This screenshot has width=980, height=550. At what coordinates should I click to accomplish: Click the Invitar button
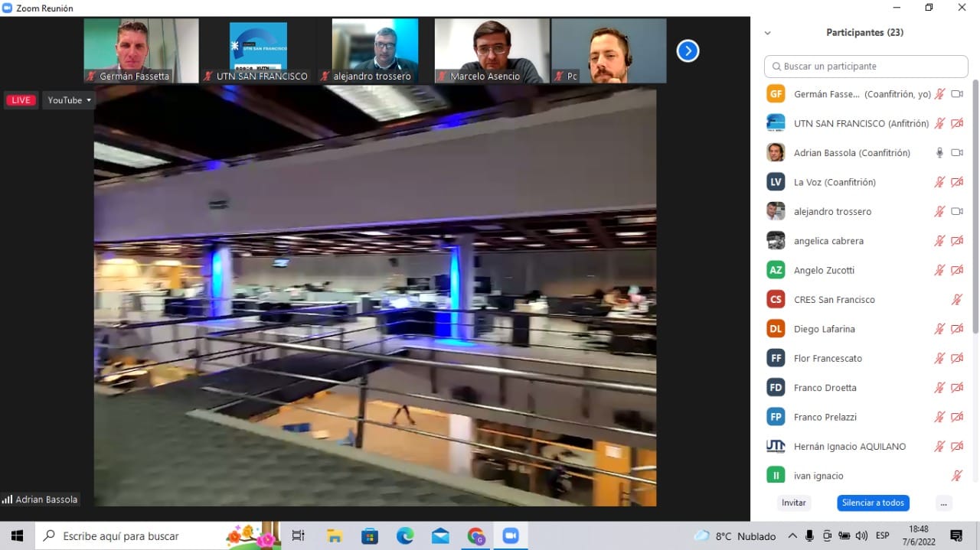[794, 503]
